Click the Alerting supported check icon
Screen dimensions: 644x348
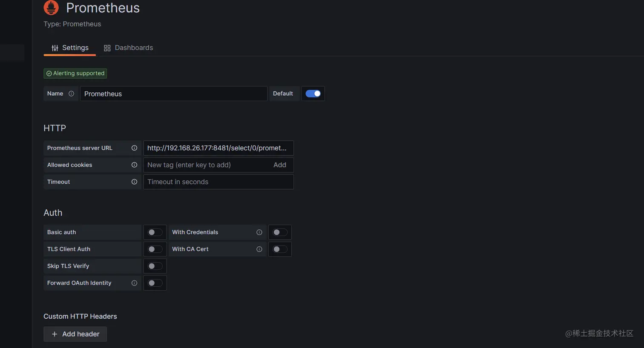pos(49,74)
